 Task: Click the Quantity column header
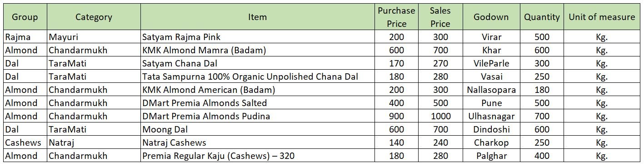(542, 17)
